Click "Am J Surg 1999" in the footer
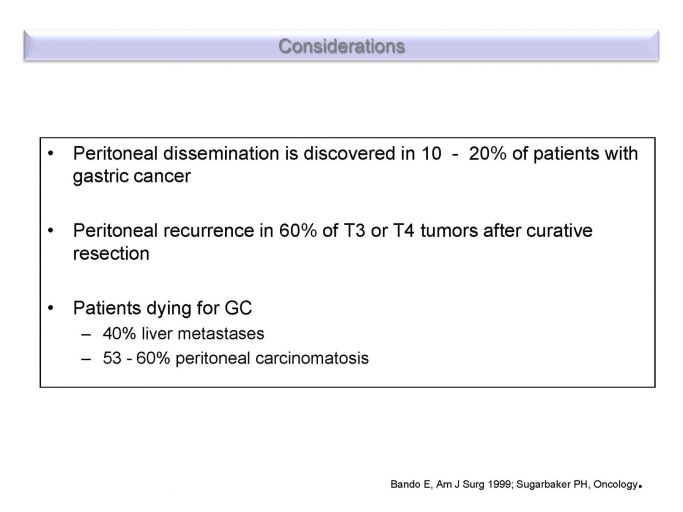 pos(474,484)
